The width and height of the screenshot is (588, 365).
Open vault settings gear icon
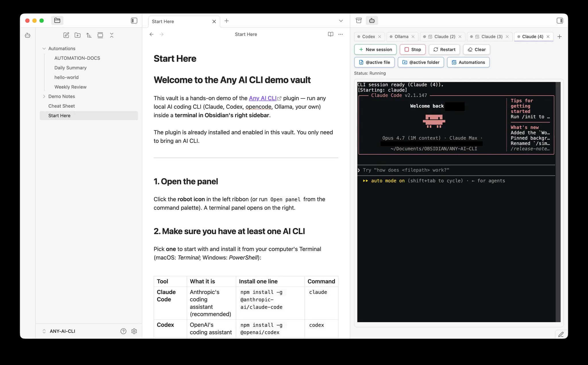(134, 331)
